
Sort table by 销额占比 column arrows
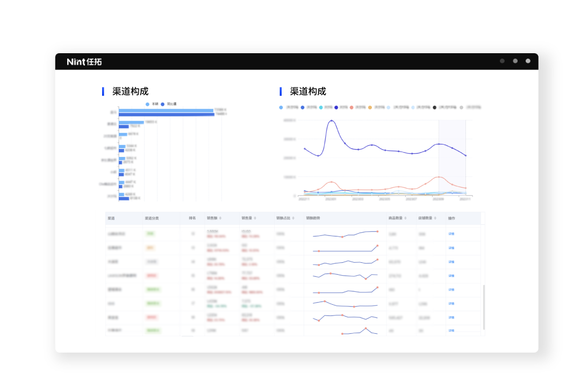[293, 218]
